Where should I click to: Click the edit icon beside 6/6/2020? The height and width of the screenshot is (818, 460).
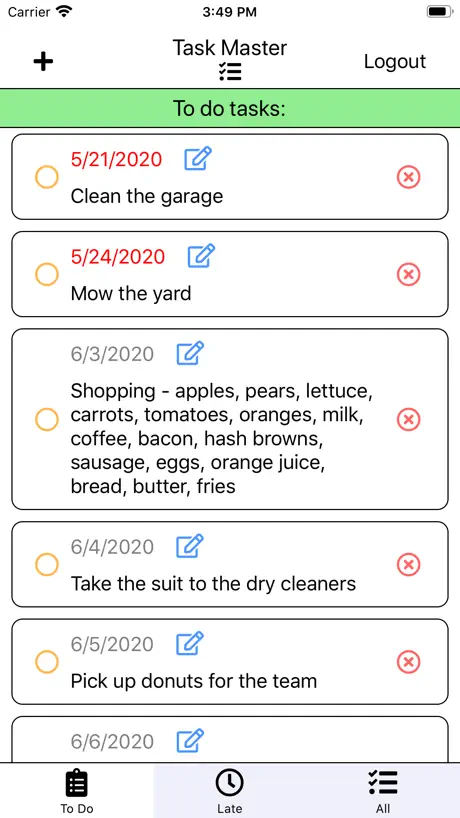click(190, 741)
